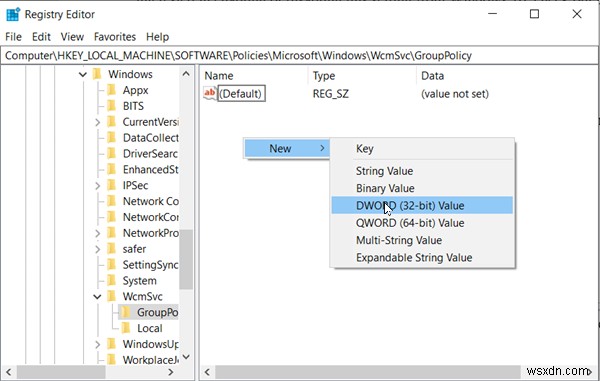
Task: Click values pane horizontal scrollbar thumb
Action: point(368,372)
